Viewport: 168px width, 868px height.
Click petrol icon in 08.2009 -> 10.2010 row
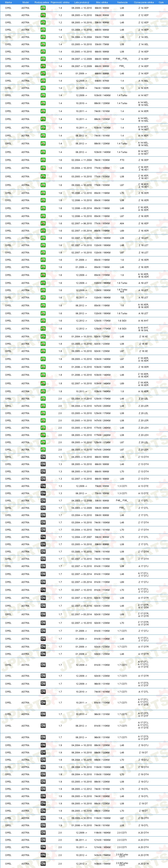click(x=43, y=8)
